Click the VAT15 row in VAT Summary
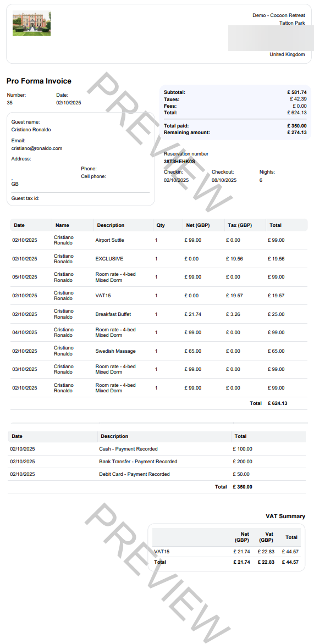This screenshot has width=314, height=644. (227, 552)
